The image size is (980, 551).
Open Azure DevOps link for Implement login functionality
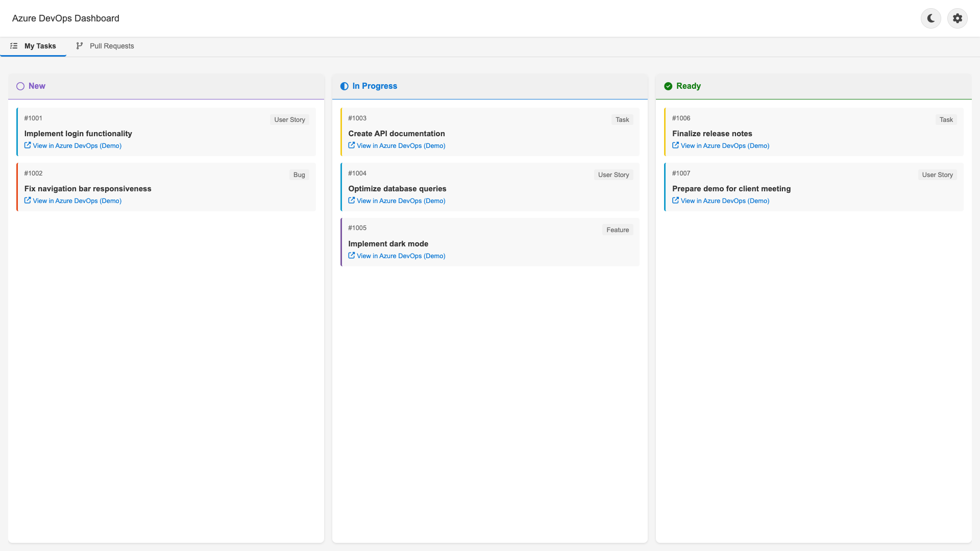[73, 146]
